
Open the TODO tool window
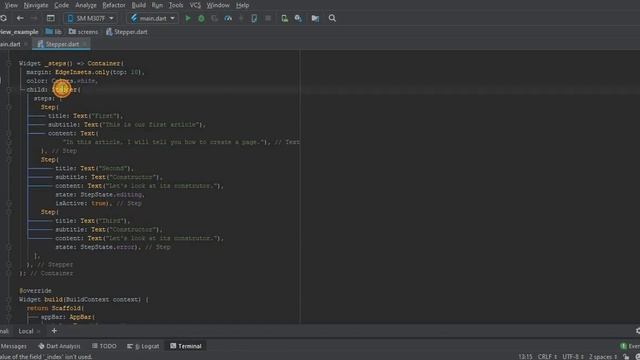pos(104,346)
